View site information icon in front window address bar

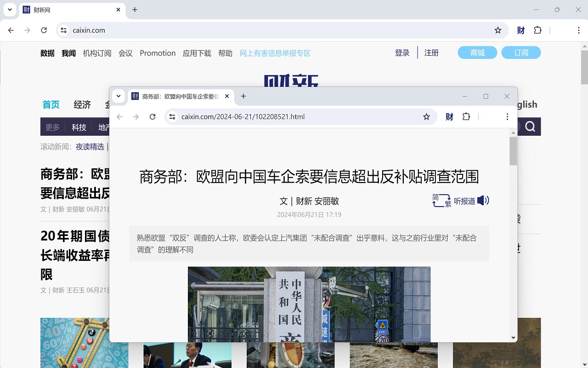click(x=172, y=117)
